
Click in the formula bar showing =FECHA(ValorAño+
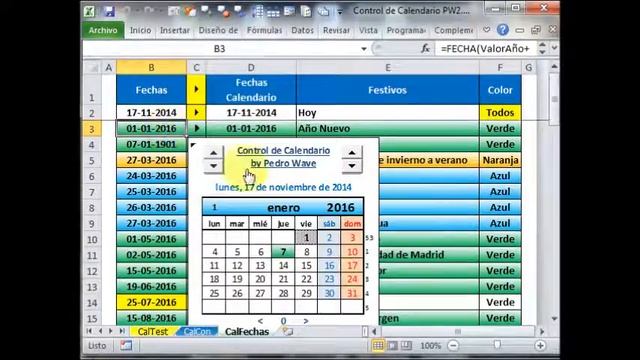[x=485, y=49]
